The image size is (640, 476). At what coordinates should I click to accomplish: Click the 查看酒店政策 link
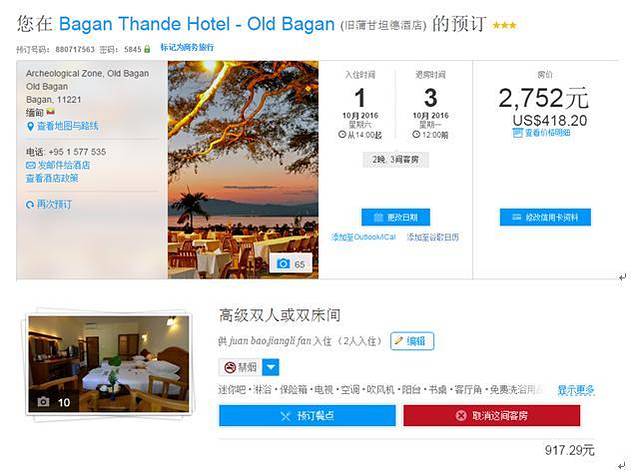coord(52,178)
